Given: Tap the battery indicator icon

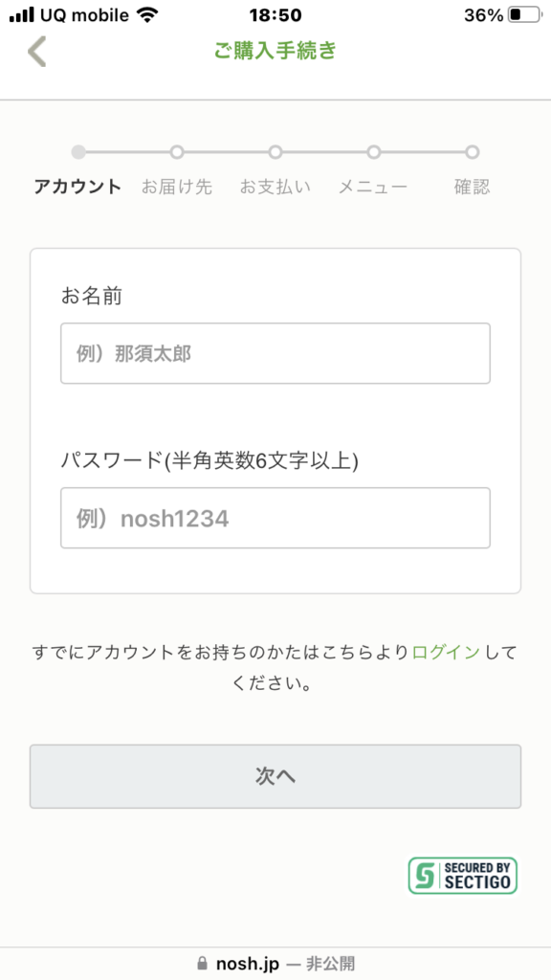Looking at the screenshot, I should click(525, 15).
